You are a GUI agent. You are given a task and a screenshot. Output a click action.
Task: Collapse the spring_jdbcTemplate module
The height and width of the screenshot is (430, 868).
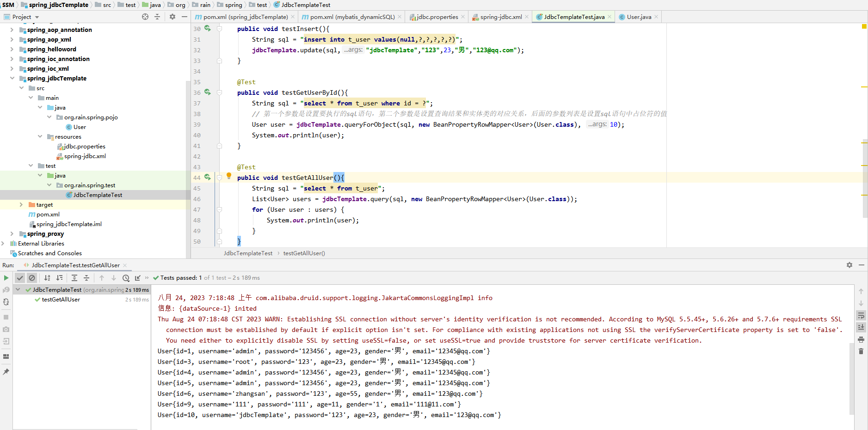12,78
